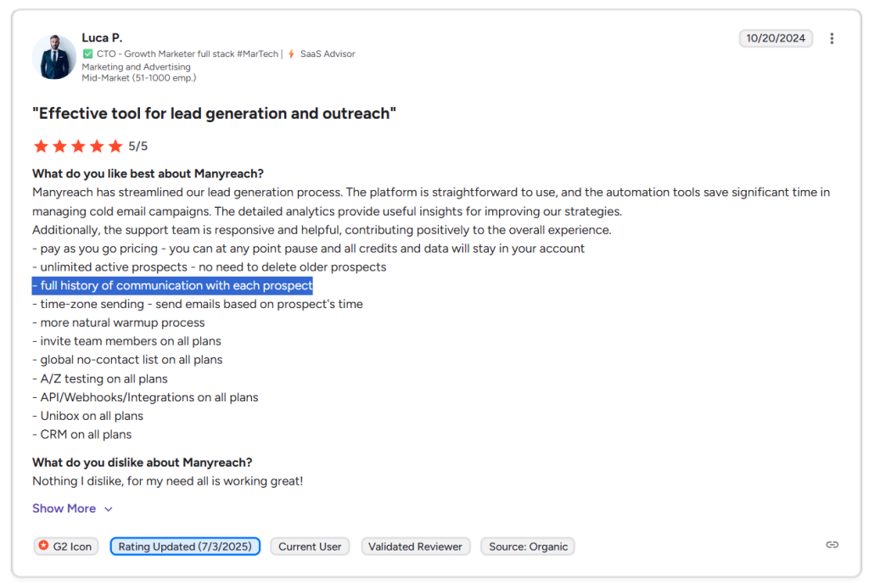Image resolution: width=869 pixels, height=588 pixels.
Task: Click the "Current User" badge
Action: 310,546
